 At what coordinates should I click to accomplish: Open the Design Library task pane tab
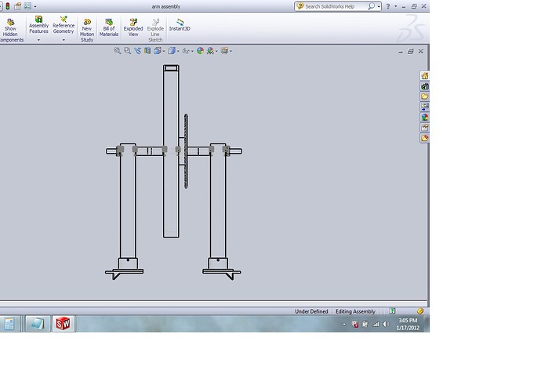pos(424,86)
